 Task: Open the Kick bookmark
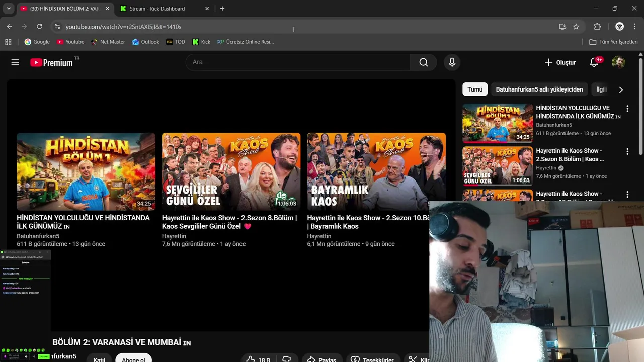(201, 42)
